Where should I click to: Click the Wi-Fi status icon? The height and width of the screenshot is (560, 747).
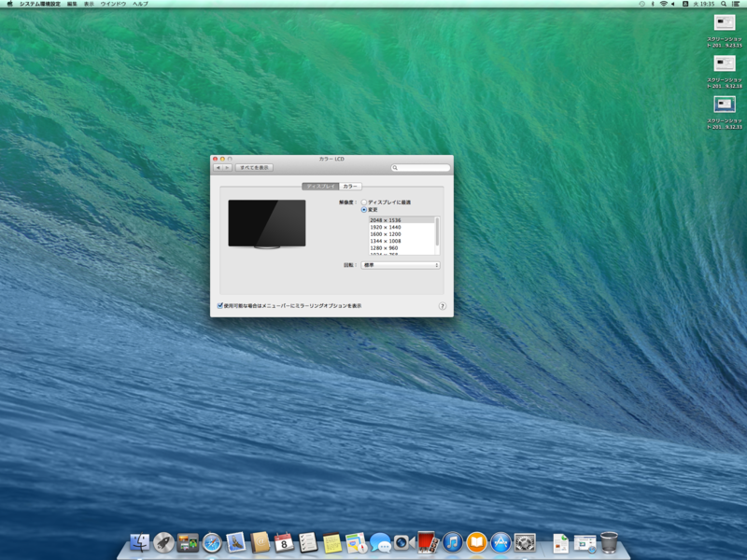tap(663, 4)
